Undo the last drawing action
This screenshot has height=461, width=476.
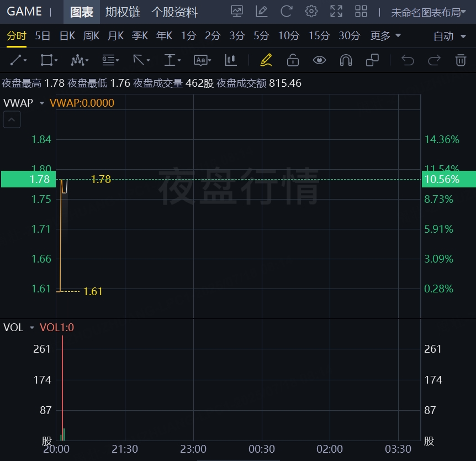point(408,60)
